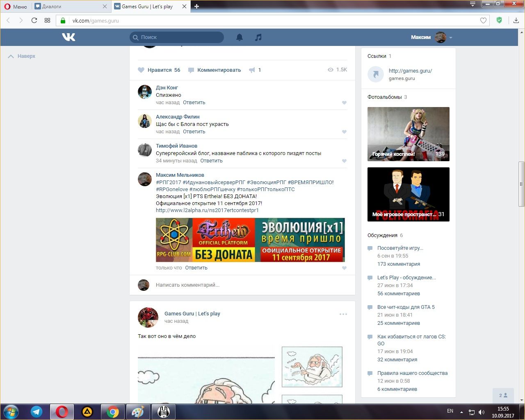525x420 pixels.
Task: Switch to the Диалоги tab
Action: pyautogui.click(x=70, y=7)
